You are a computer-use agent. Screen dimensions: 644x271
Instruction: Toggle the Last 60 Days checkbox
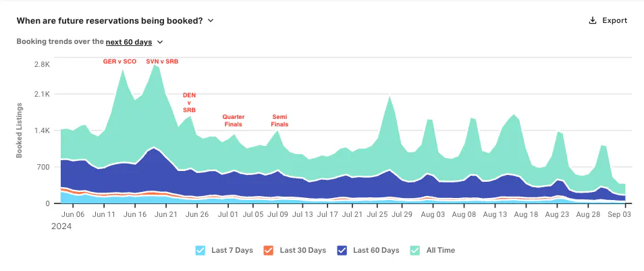click(342, 250)
